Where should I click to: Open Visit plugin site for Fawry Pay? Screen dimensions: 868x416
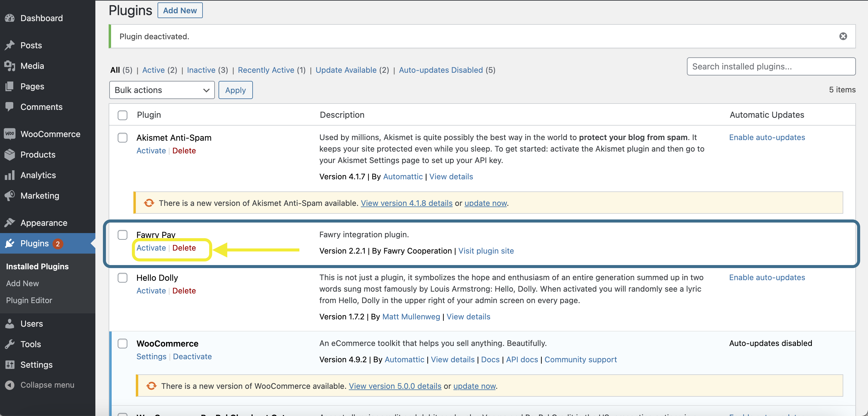click(486, 251)
